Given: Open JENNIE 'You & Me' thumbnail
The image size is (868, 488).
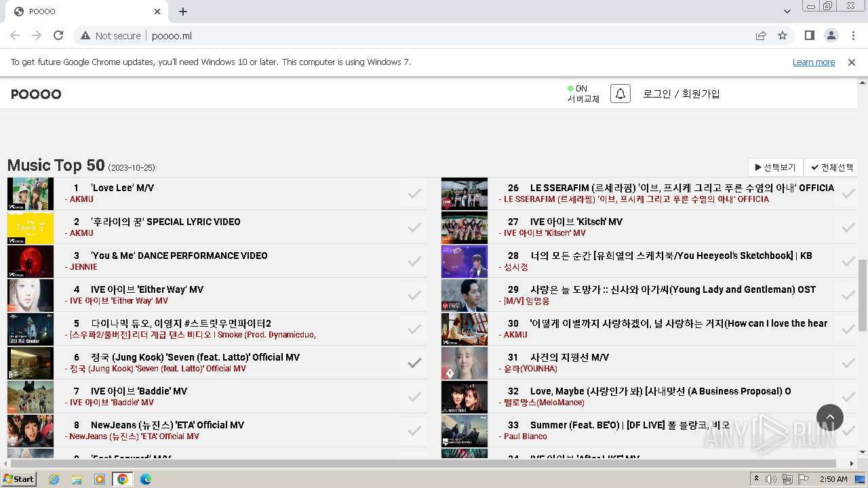Looking at the screenshot, I should (31, 262).
